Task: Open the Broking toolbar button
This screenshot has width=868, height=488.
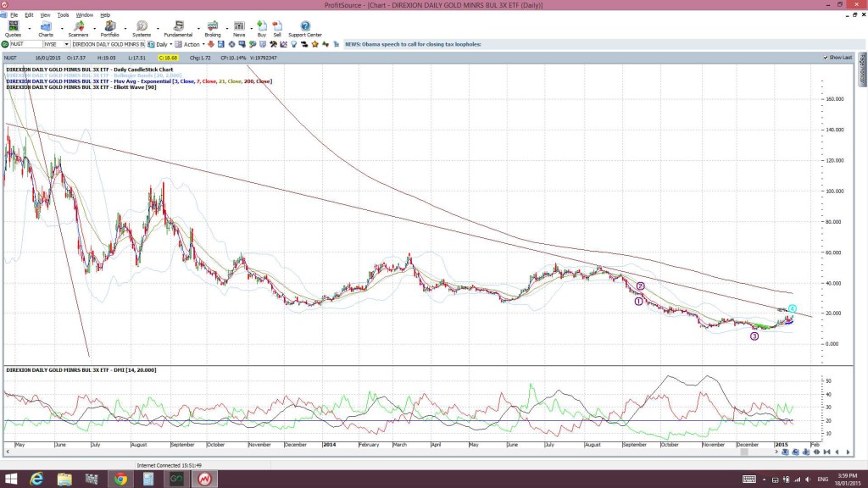Action: [x=213, y=29]
